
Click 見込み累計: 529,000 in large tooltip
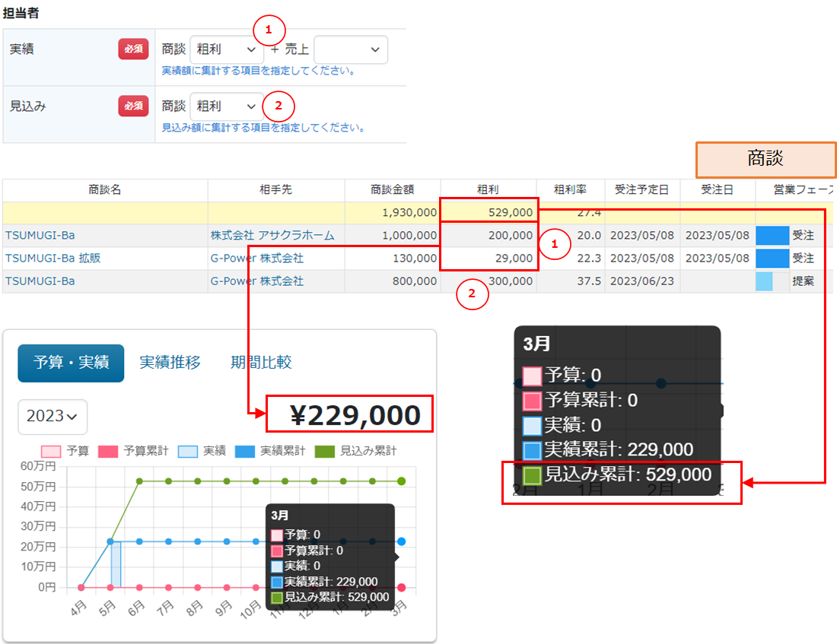coord(617,475)
